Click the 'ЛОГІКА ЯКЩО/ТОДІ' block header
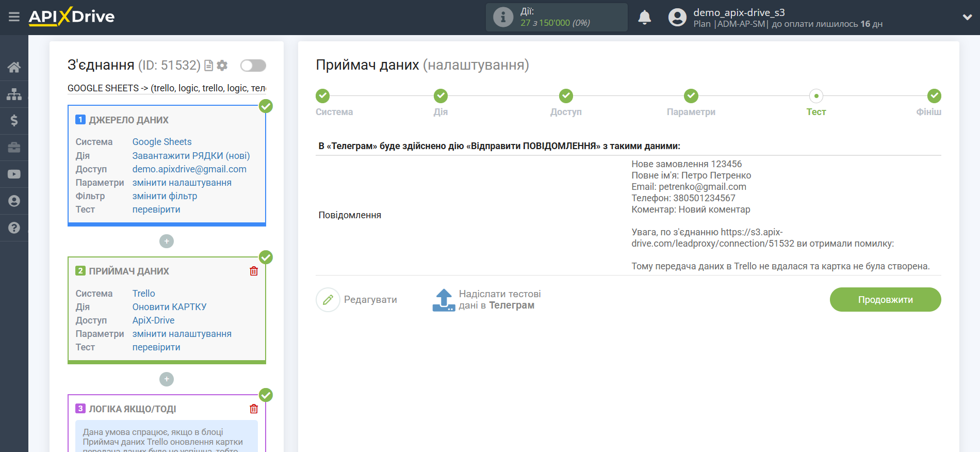 (133, 409)
